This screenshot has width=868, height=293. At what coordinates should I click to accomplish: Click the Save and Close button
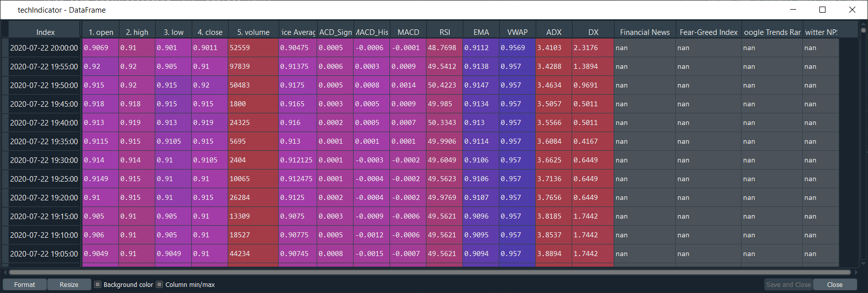(788, 284)
